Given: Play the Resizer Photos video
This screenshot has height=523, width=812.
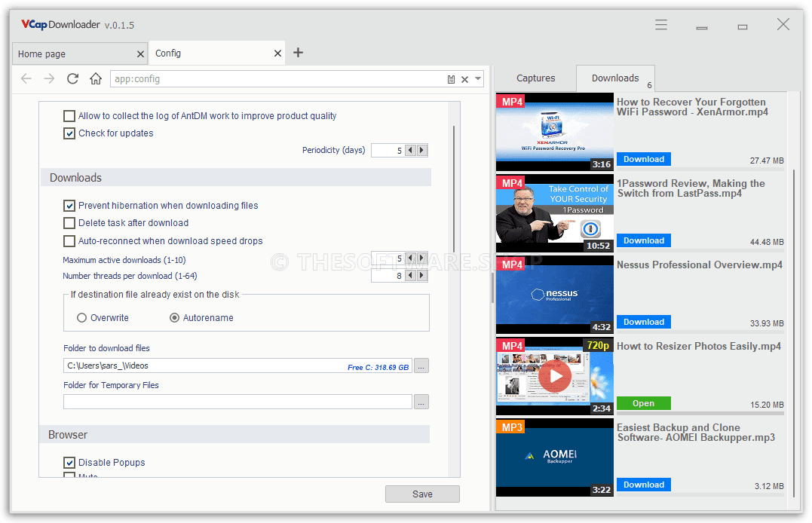Looking at the screenshot, I should pyautogui.click(x=555, y=376).
